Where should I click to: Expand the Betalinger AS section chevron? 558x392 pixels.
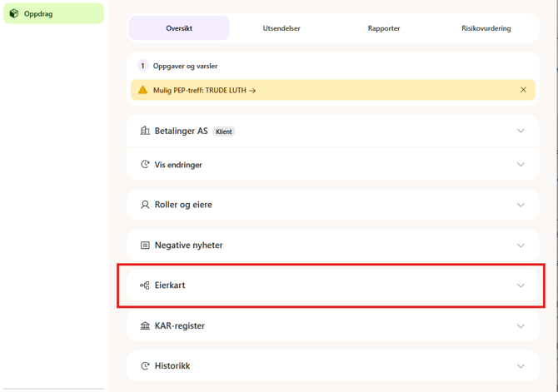click(x=521, y=131)
